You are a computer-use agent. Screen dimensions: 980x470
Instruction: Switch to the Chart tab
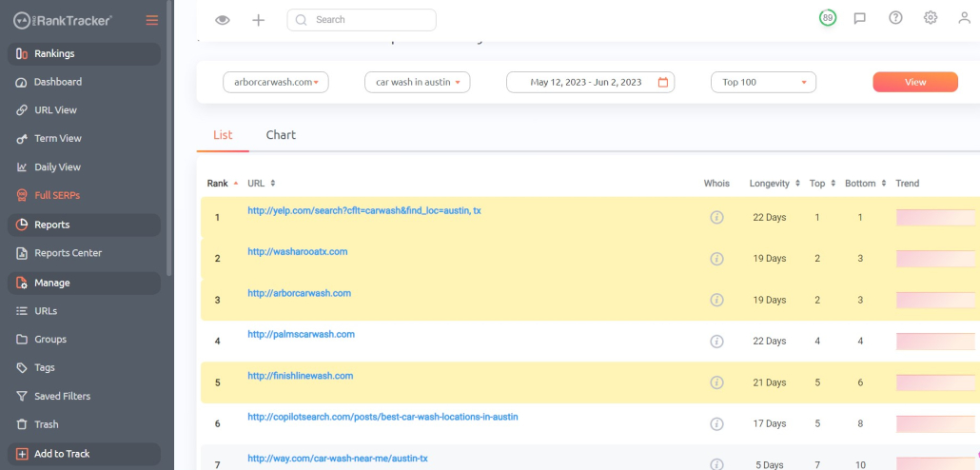(281, 135)
